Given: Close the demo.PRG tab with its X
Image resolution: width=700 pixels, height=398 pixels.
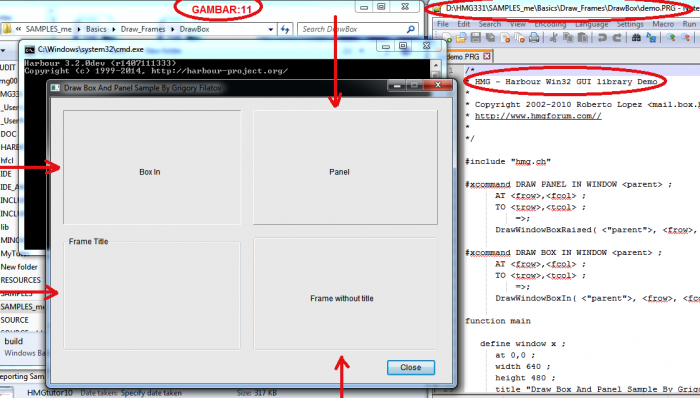Looking at the screenshot, I should [487, 56].
